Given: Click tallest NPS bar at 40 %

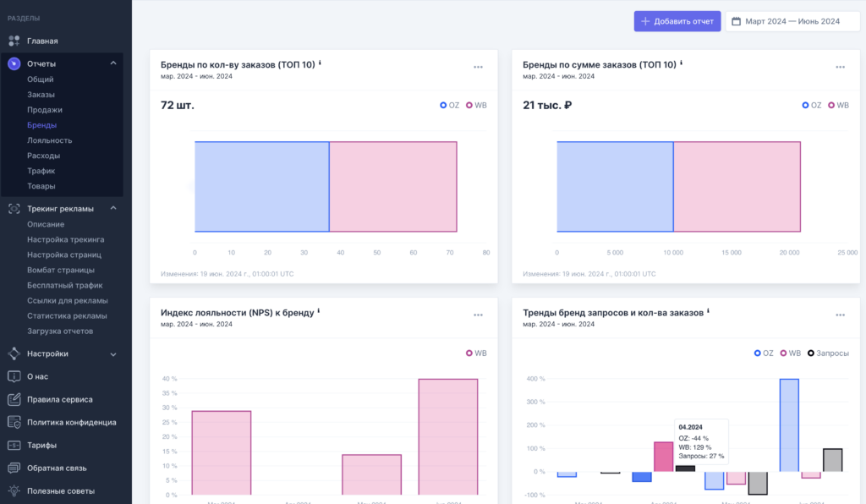Looking at the screenshot, I should pyautogui.click(x=448, y=436).
